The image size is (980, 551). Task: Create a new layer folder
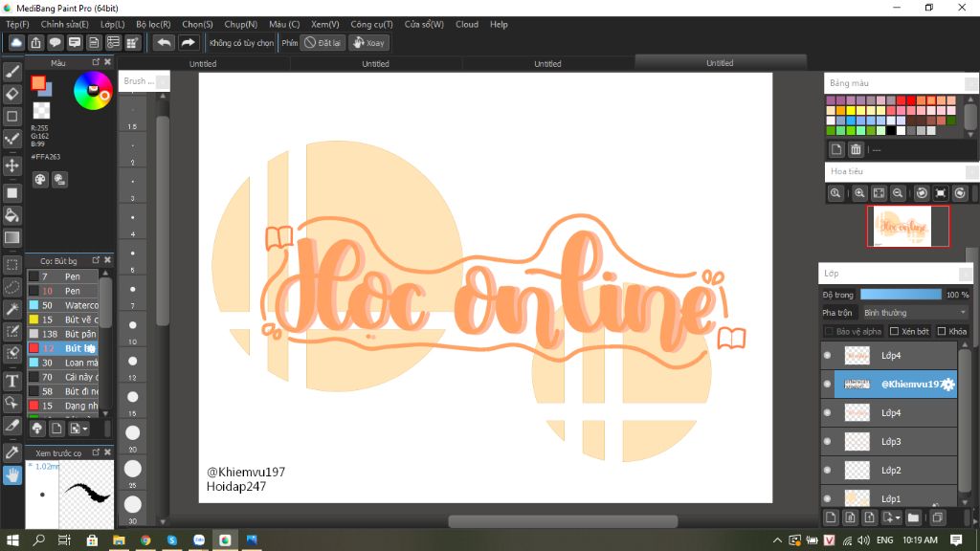pyautogui.click(x=913, y=518)
